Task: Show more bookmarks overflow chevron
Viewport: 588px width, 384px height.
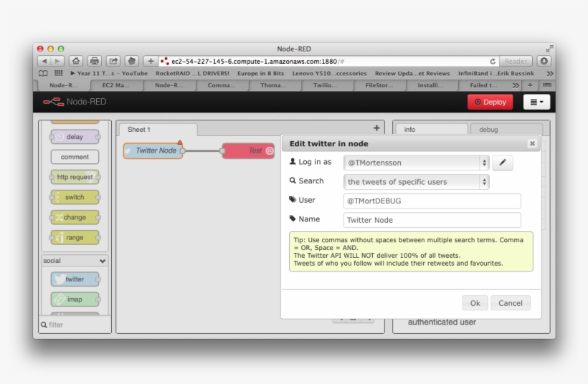Action: (550, 73)
